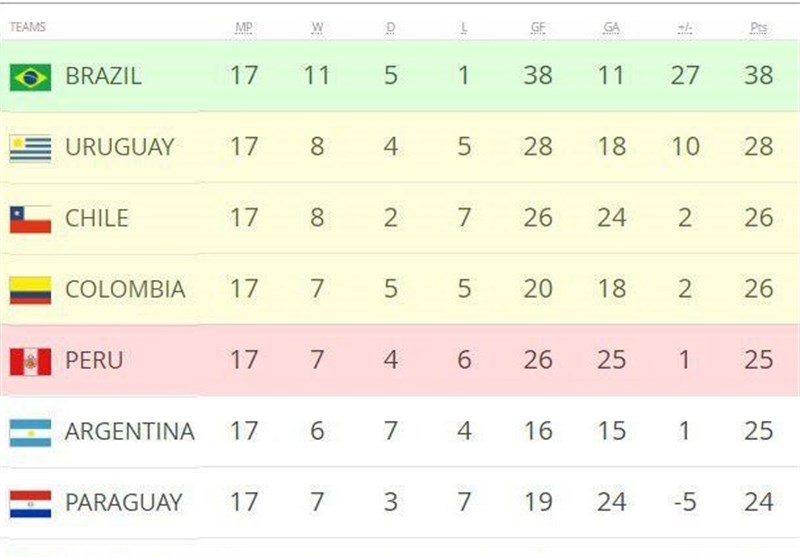The width and height of the screenshot is (800, 557).
Task: Click the Brazil flag icon
Action: click(x=30, y=77)
